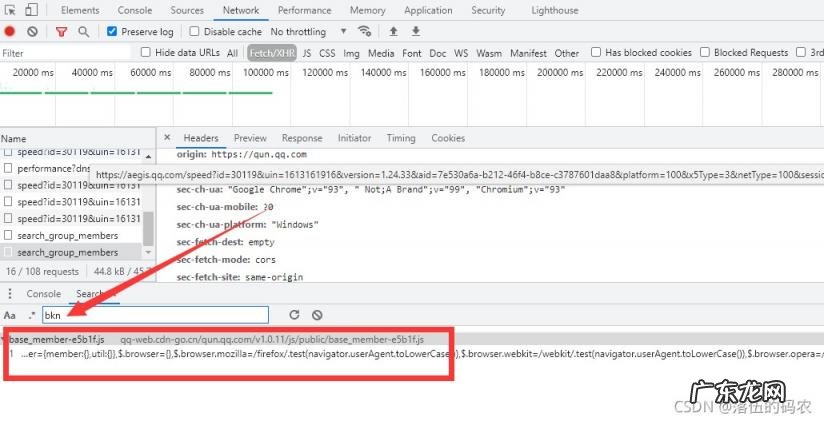Click the search input containing bkn
This screenshot has height=421, width=824.
(x=155, y=315)
